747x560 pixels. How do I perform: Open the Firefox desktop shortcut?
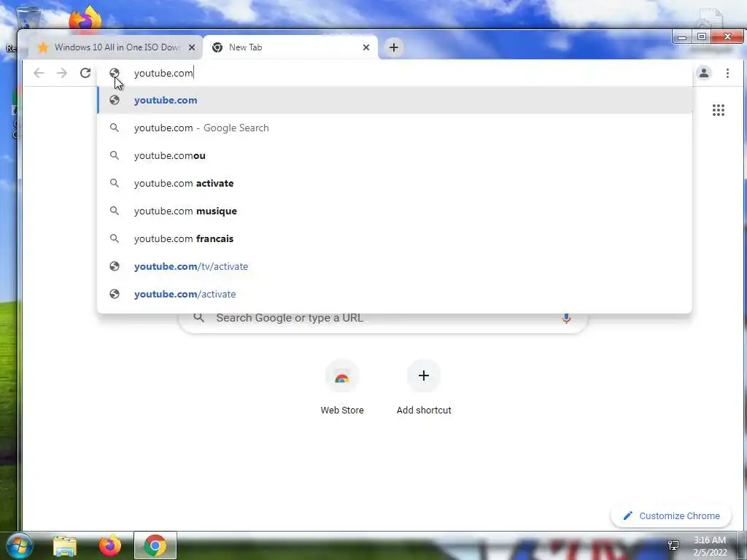point(85,19)
